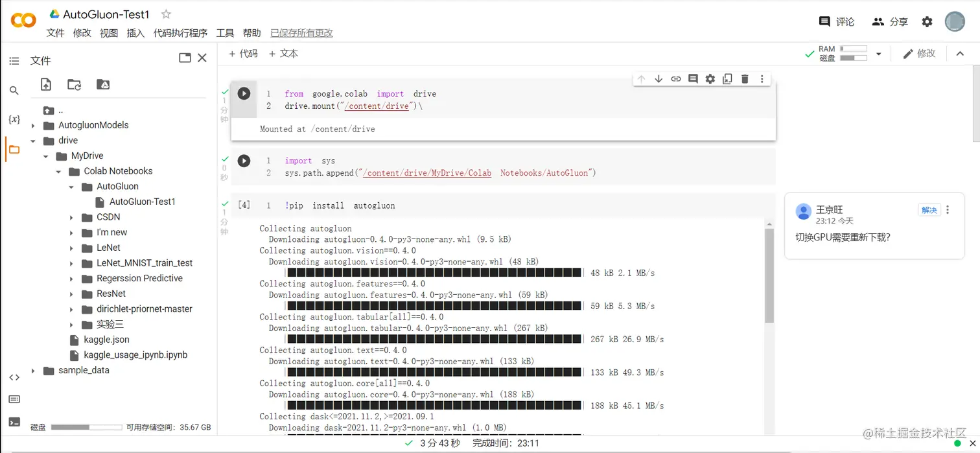
Task: Open the 帮助 menu
Action: click(251, 33)
